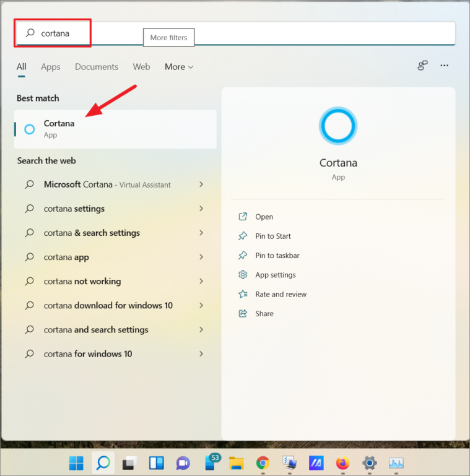Expand Microsoft Cortana web result chevron
This screenshot has width=470, height=476.
[201, 184]
